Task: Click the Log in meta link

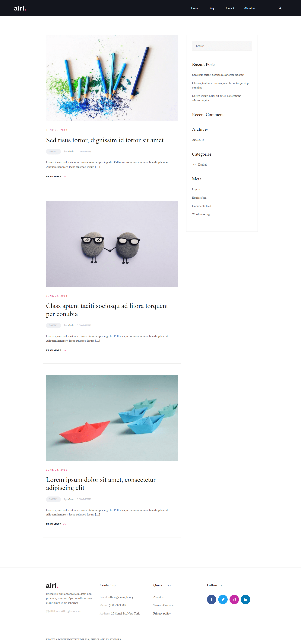Action: coord(196,189)
